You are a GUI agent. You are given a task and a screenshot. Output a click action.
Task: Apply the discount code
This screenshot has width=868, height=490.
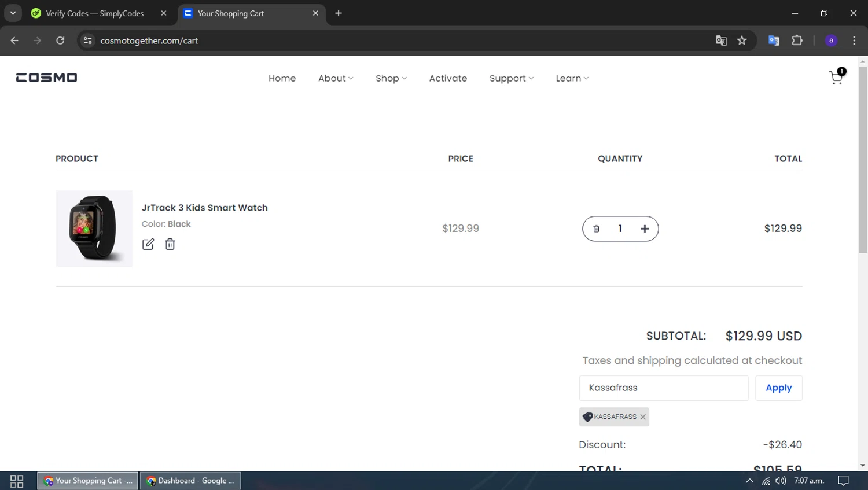pos(779,388)
